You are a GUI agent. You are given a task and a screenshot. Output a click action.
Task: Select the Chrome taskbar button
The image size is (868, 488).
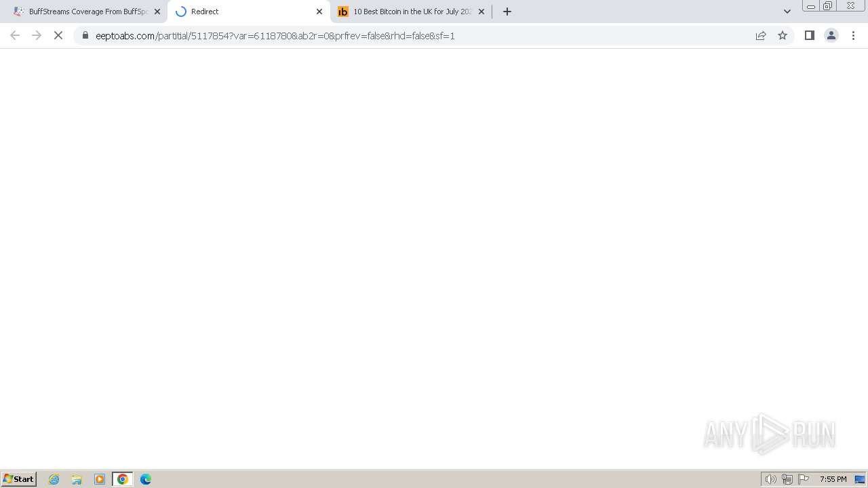coord(123,479)
